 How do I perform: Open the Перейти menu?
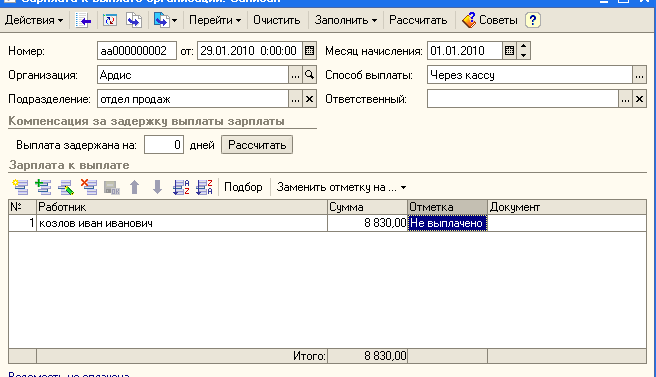pyautogui.click(x=215, y=20)
